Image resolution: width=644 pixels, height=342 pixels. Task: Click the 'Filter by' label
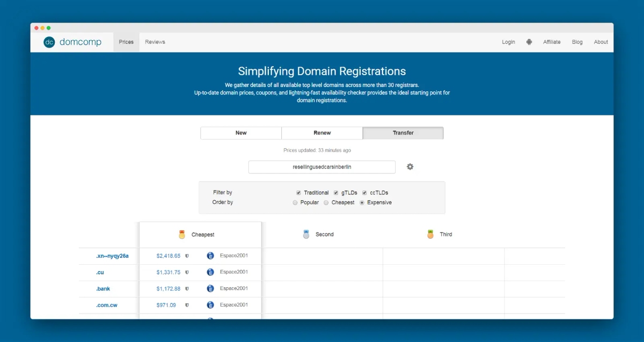pos(223,193)
